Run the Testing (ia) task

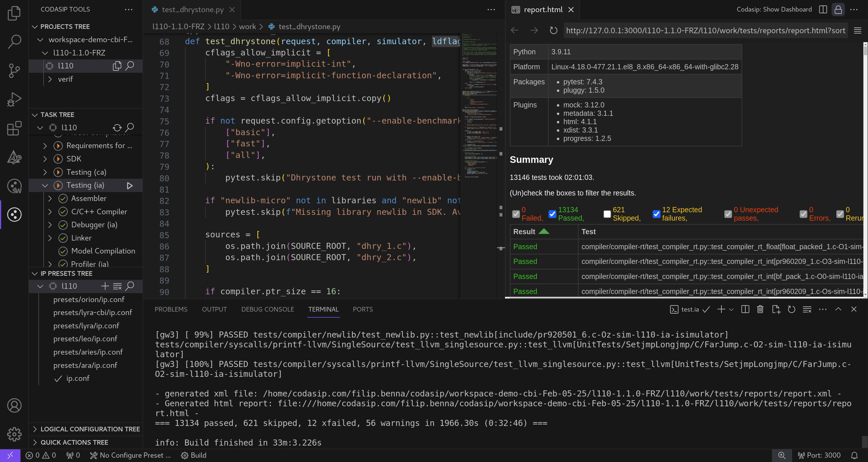129,186
